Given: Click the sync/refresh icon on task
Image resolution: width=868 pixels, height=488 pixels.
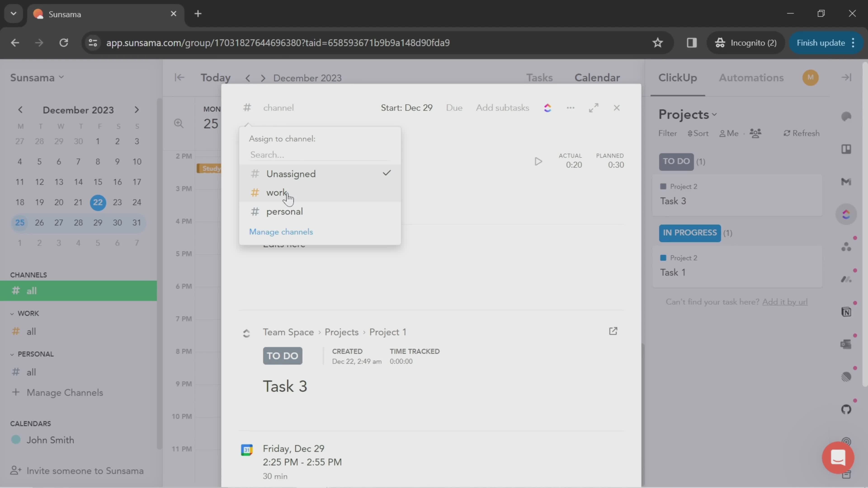Looking at the screenshot, I should (547, 108).
